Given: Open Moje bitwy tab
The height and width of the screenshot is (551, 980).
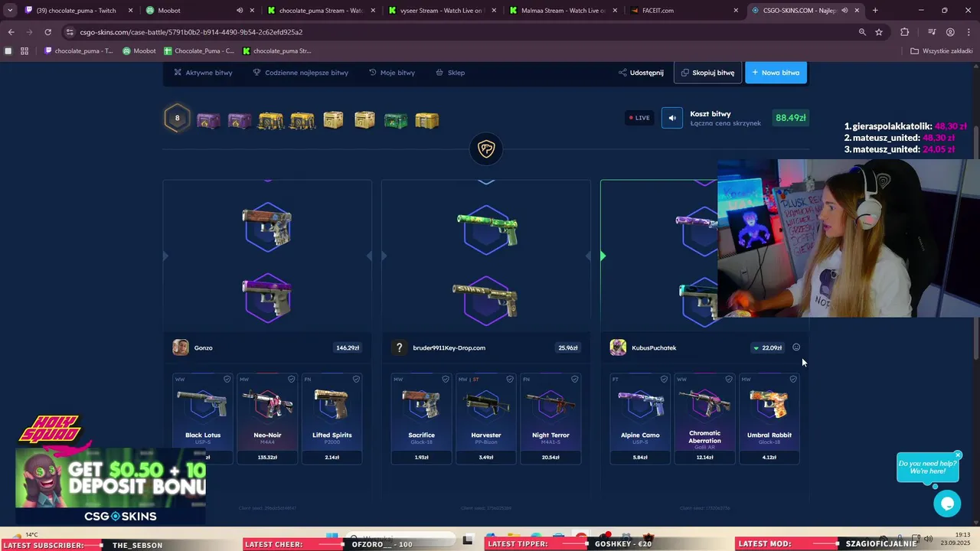Looking at the screenshot, I should pos(392,73).
